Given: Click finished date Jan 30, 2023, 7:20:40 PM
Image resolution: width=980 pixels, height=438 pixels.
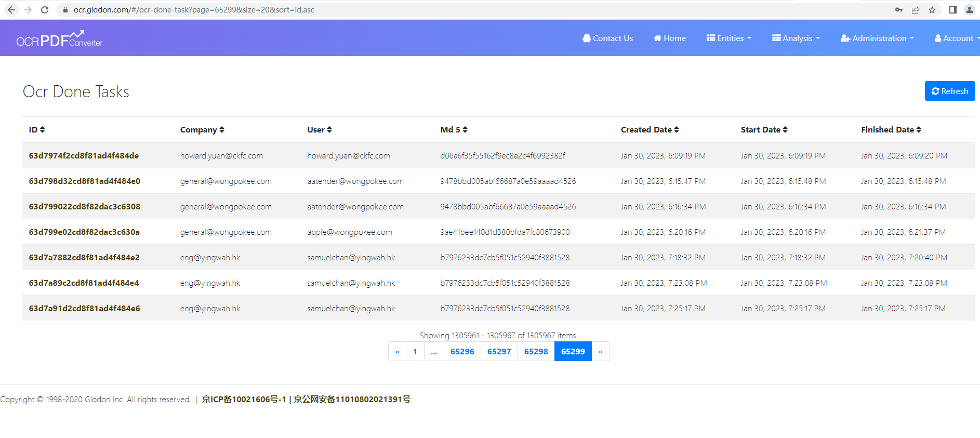Looking at the screenshot, I should 904,257.
